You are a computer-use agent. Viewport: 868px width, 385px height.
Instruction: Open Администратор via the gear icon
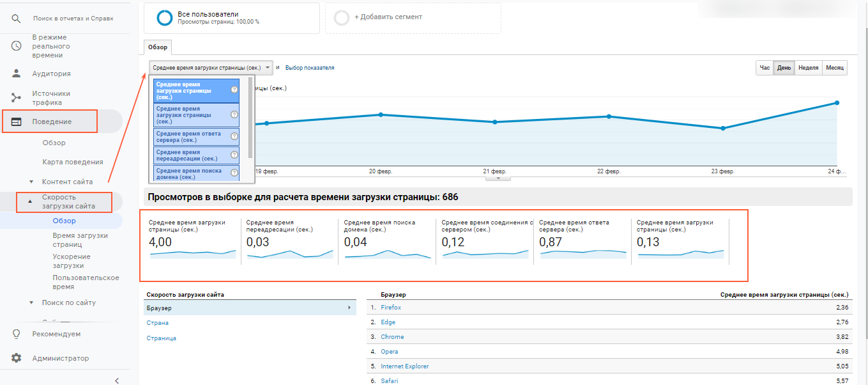17,358
